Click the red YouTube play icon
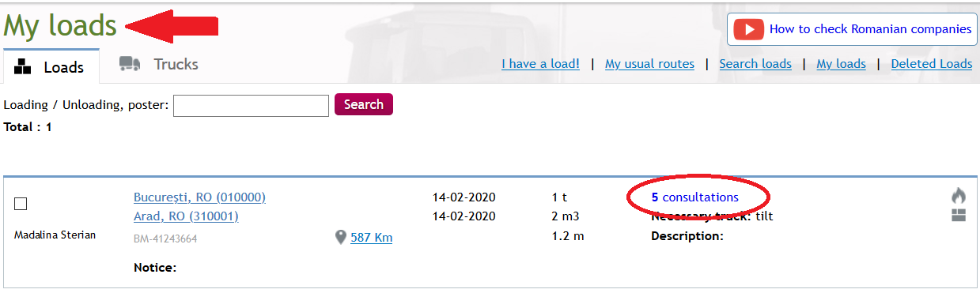The height and width of the screenshot is (293, 980). coord(747,29)
